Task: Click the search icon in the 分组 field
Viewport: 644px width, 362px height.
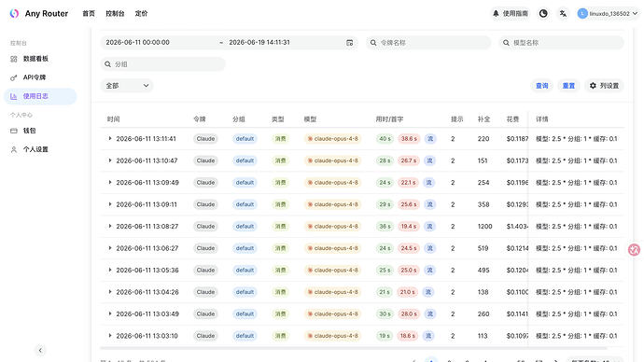Action: point(107,64)
